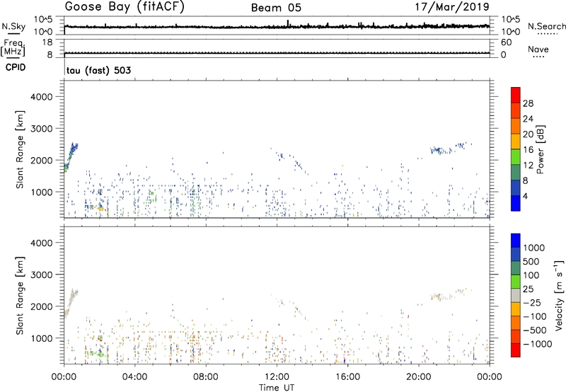Click the '16:00' time axis tick label
The height and width of the screenshot is (392, 566).
[347, 377]
